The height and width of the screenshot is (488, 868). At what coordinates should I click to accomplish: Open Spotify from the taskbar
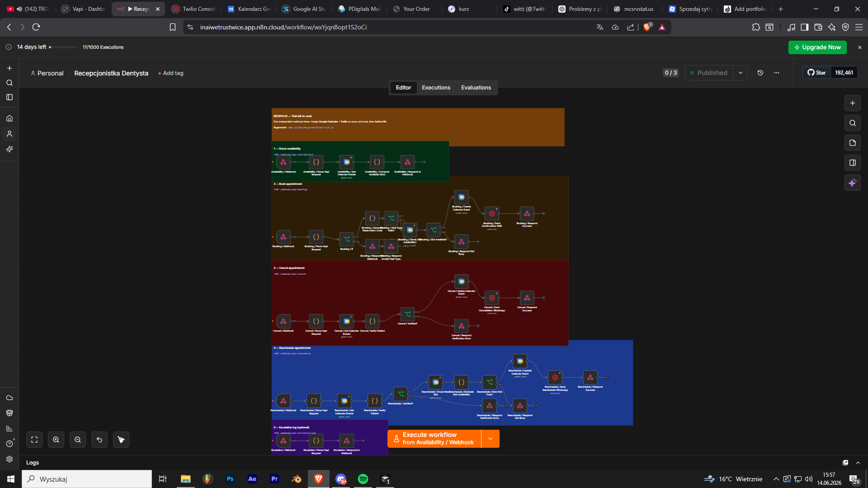pos(363,479)
